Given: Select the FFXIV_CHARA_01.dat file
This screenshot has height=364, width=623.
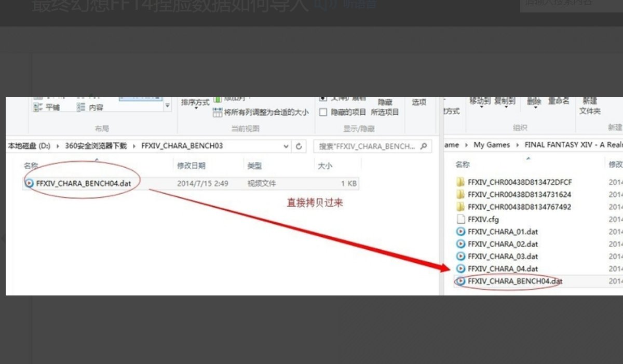Looking at the screenshot, I should click(x=503, y=232).
